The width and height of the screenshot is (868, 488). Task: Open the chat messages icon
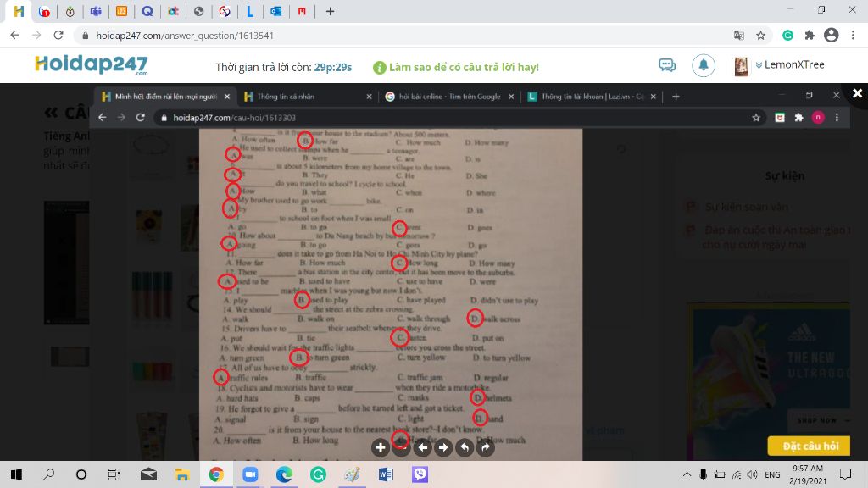click(667, 65)
